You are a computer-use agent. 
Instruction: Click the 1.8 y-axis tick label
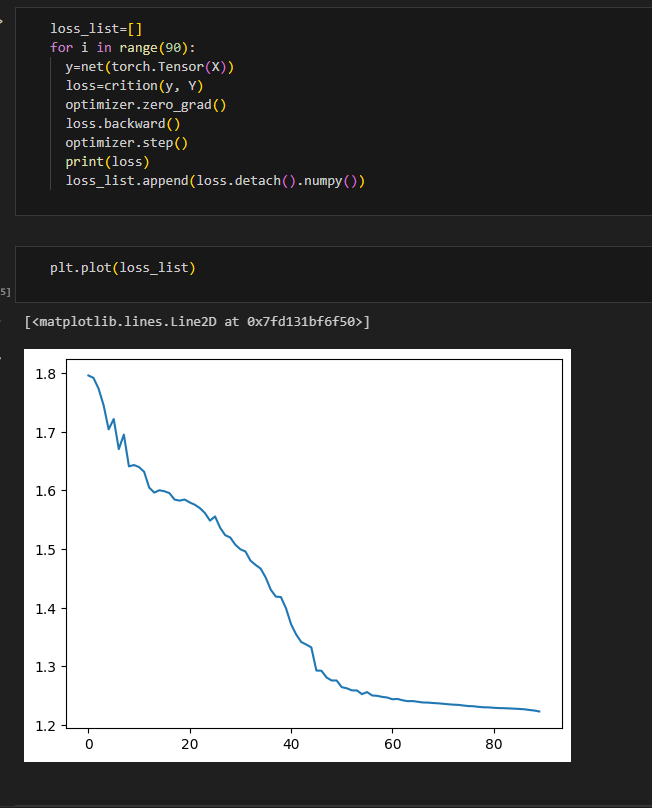coord(45,374)
